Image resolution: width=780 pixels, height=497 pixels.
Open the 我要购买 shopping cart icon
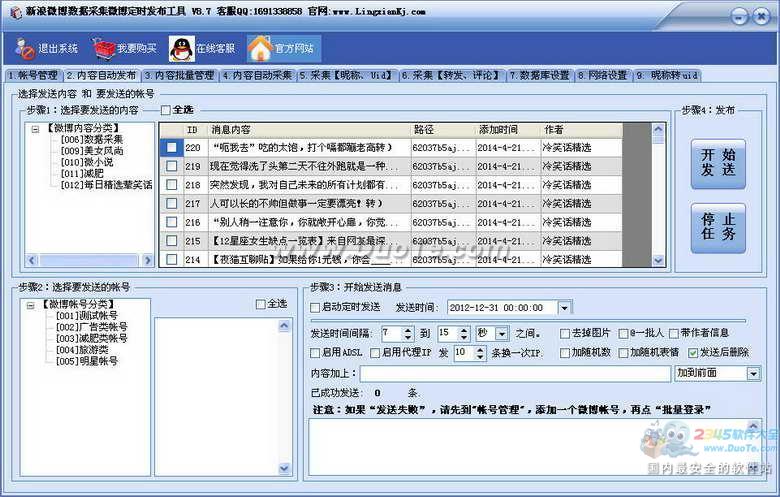click(x=103, y=48)
